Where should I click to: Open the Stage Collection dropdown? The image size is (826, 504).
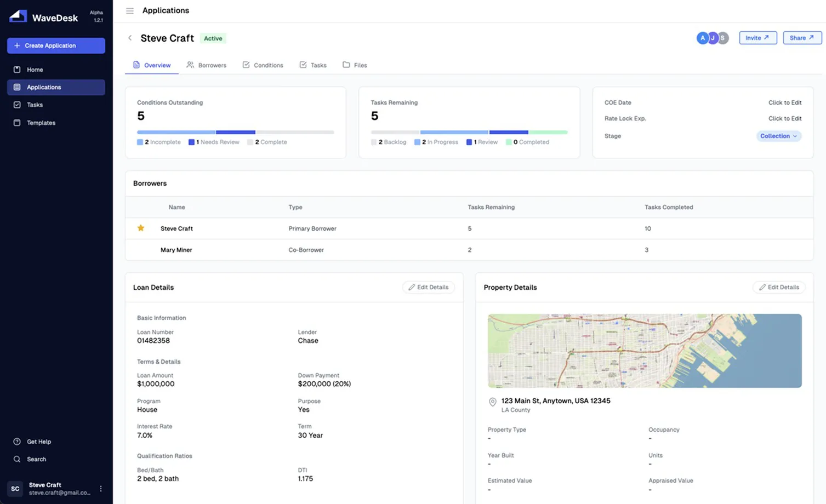[x=778, y=136]
